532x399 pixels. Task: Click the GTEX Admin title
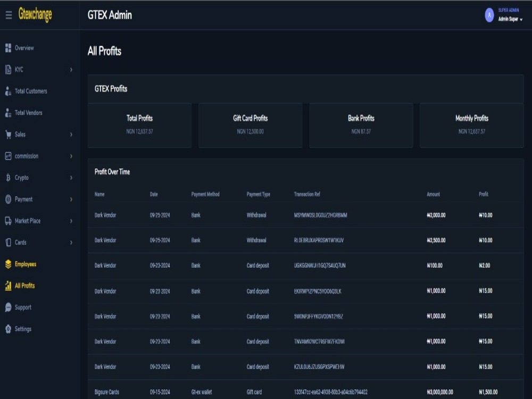(110, 15)
